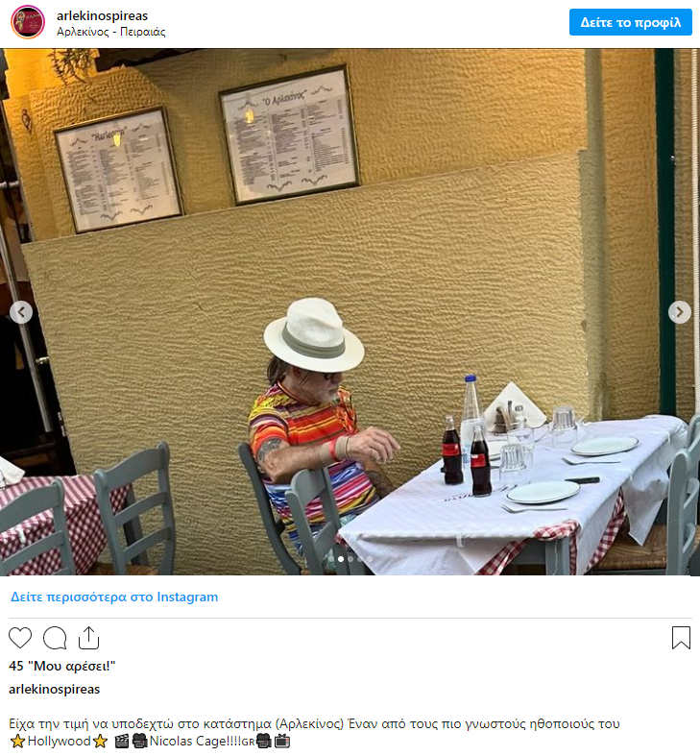The width and height of the screenshot is (700, 756).
Task: Click the restaurant photo of seated man
Action: [x=350, y=311]
